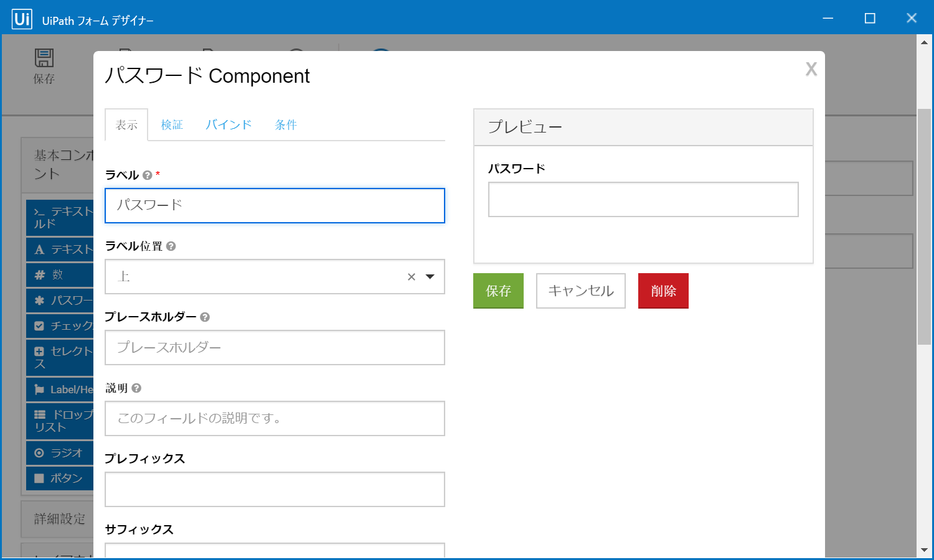Screen dimensions: 934x560
Task: Select the セレクト boxes component in sidebar
Action: [60, 358]
